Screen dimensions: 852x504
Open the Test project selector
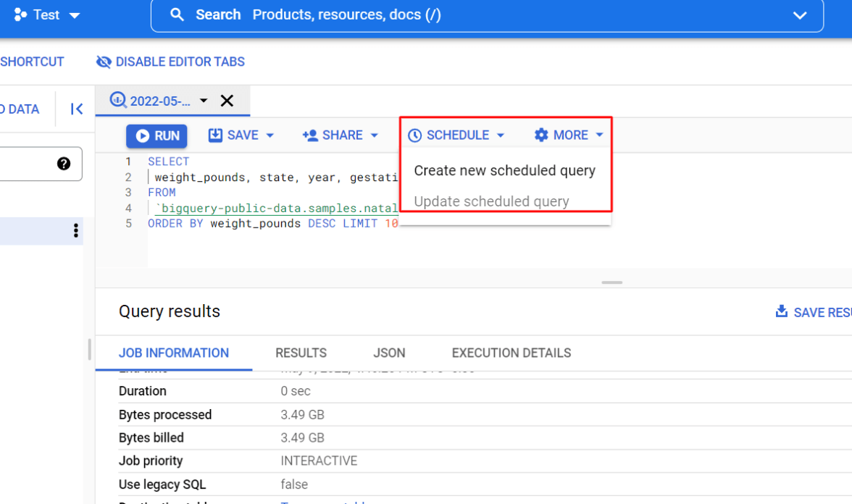(47, 15)
